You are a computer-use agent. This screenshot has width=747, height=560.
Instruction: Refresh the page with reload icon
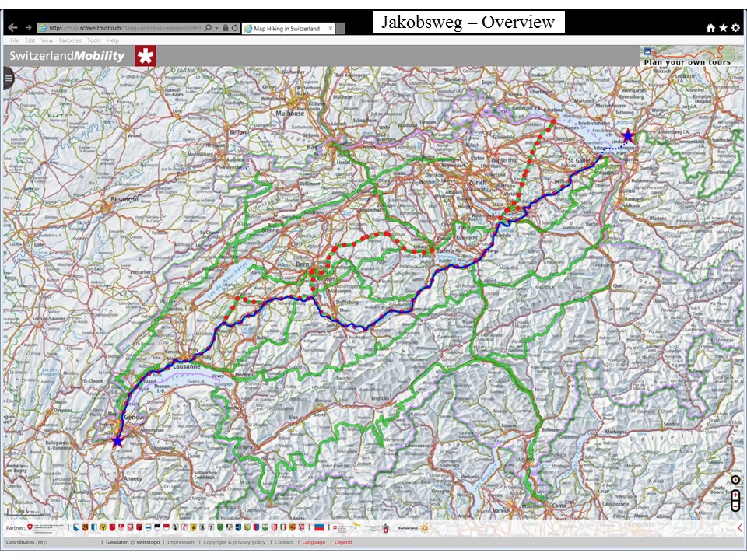pos(235,28)
